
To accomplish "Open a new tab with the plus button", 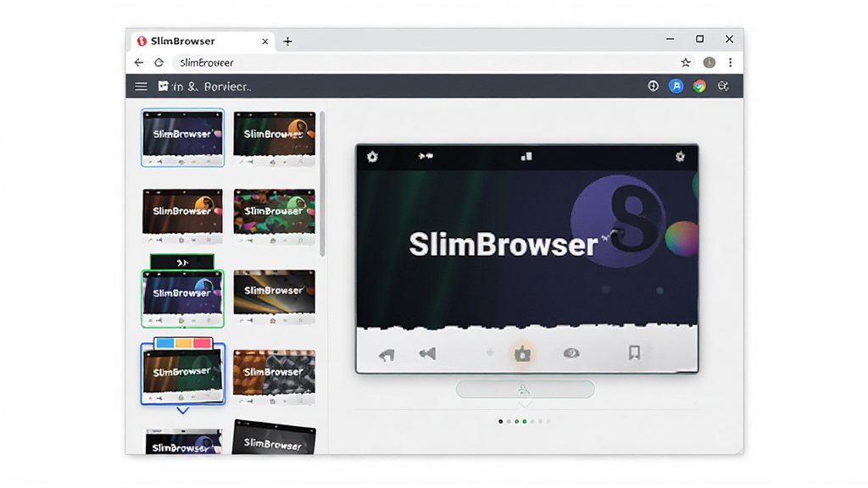I will (287, 42).
